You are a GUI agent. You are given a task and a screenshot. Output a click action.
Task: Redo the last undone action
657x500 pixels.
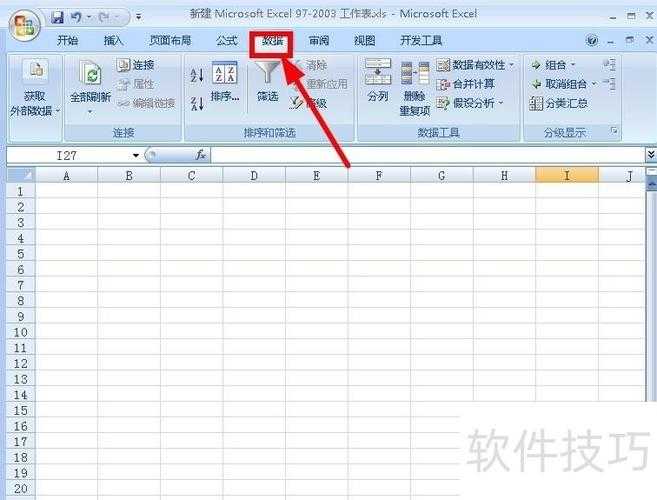coord(103,17)
